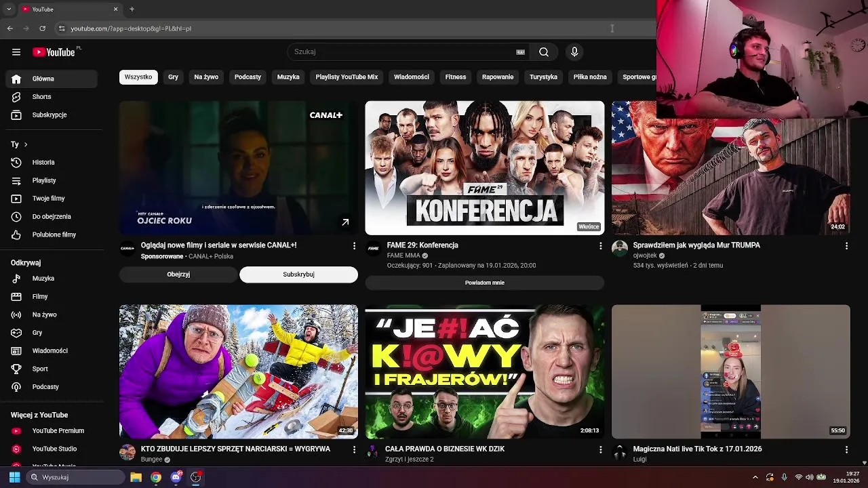
Task: Open the ojwojtek channel link
Action: [x=645, y=256]
